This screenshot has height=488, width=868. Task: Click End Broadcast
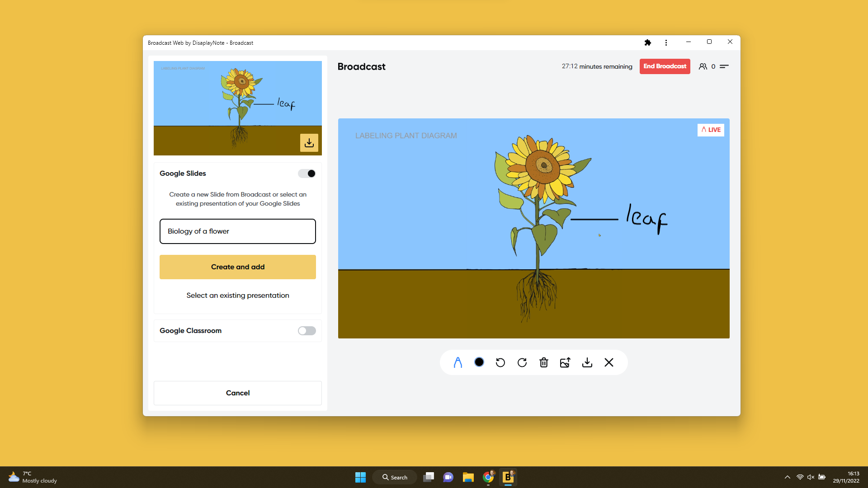pyautogui.click(x=665, y=66)
